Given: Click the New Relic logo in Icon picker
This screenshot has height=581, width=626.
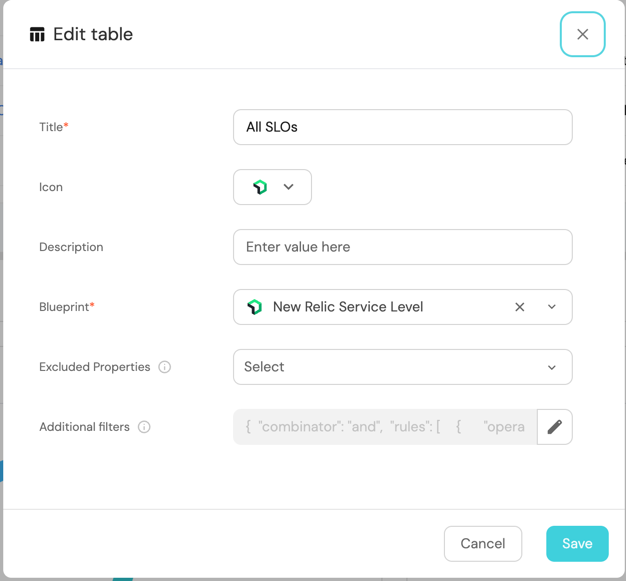Looking at the screenshot, I should (x=260, y=187).
